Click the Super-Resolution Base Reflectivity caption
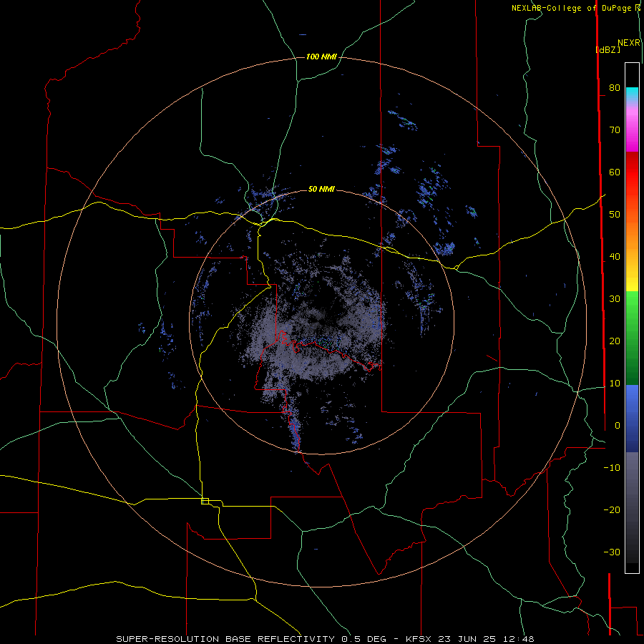 (x=326, y=639)
